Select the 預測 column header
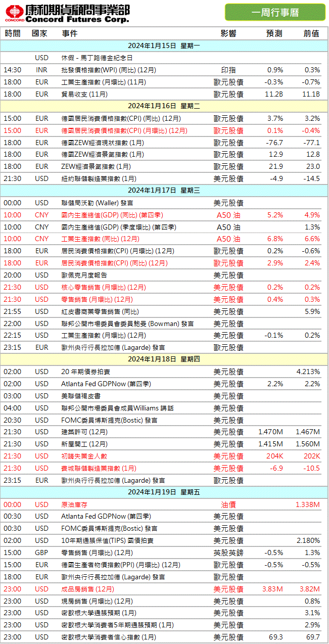The width and height of the screenshot is (329, 644). pos(274,33)
